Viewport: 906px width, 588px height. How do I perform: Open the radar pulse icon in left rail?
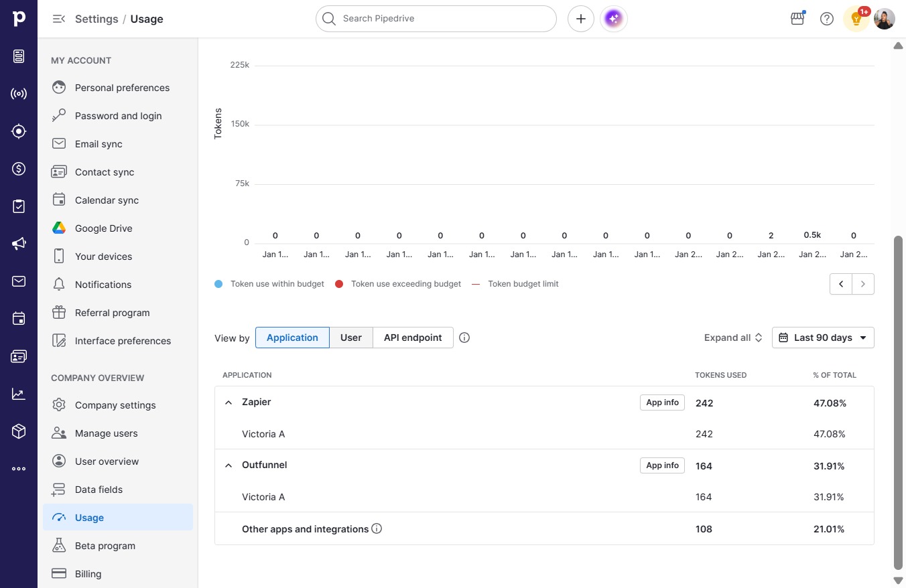(19, 94)
